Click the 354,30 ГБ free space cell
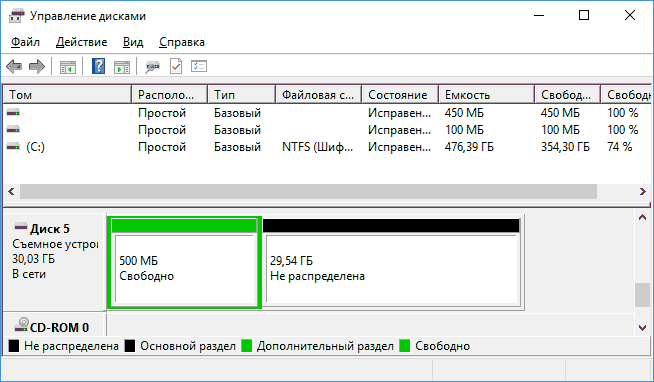 (566, 147)
